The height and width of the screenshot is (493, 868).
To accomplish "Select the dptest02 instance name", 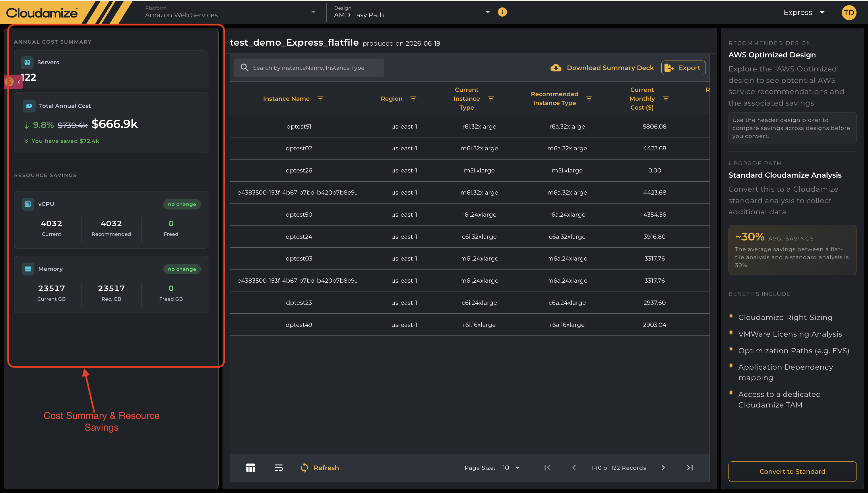I will [x=299, y=148].
